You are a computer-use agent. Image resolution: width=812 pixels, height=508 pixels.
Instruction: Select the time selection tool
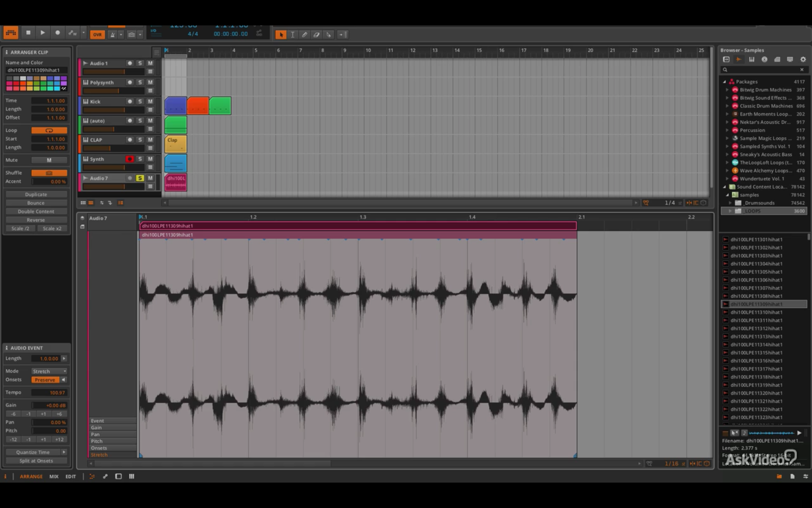(292, 35)
